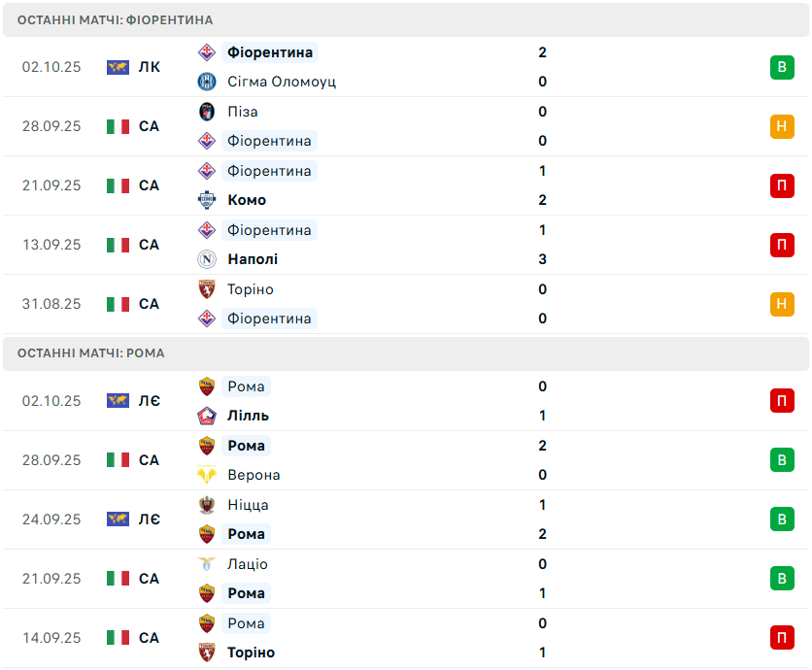Click the Verona team crest icon
Viewport: 812px width, 670px height.
[x=206, y=475]
